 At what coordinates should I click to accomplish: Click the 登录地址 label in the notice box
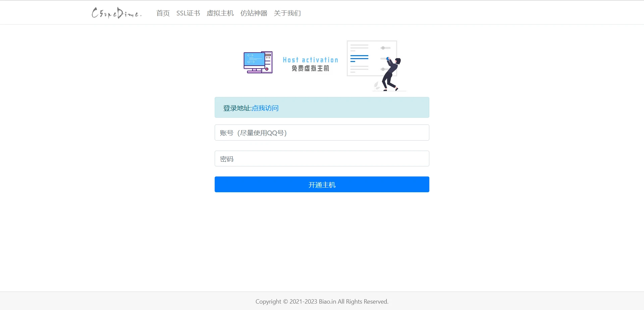click(237, 108)
